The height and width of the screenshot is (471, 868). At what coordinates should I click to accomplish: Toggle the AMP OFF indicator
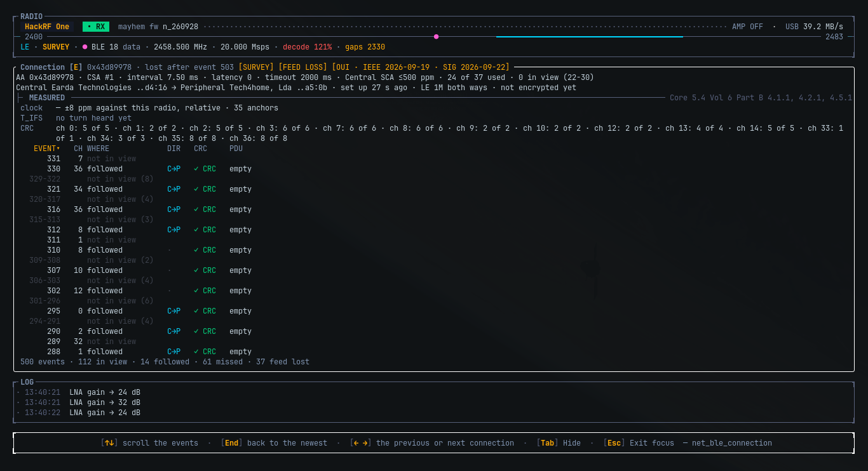(x=747, y=27)
